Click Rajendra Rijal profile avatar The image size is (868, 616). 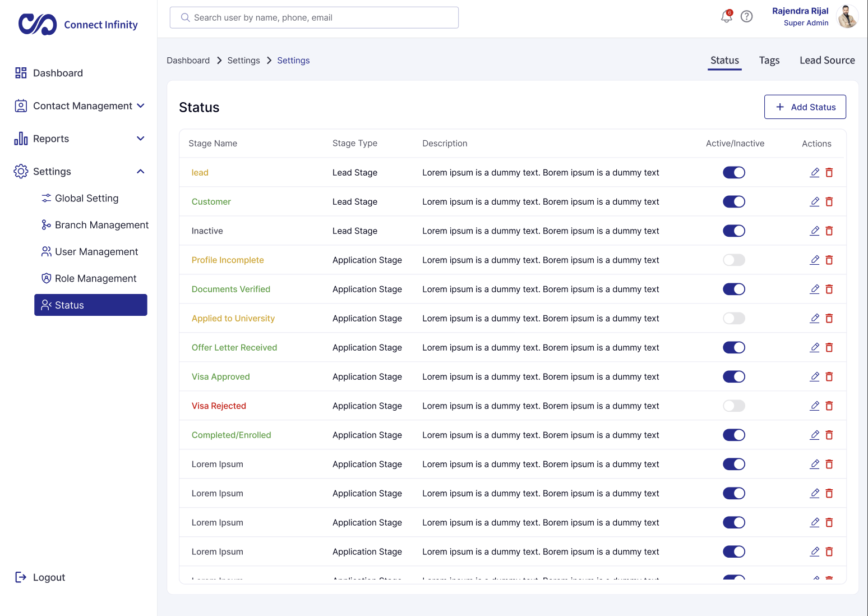(847, 16)
